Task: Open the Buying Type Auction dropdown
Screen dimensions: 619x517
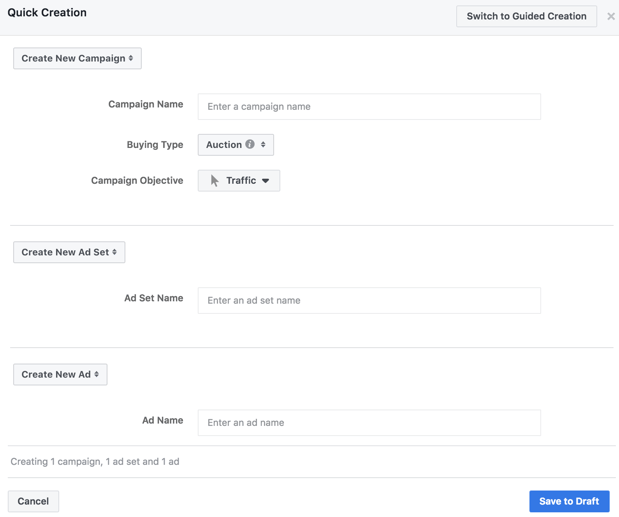Action: tap(236, 145)
